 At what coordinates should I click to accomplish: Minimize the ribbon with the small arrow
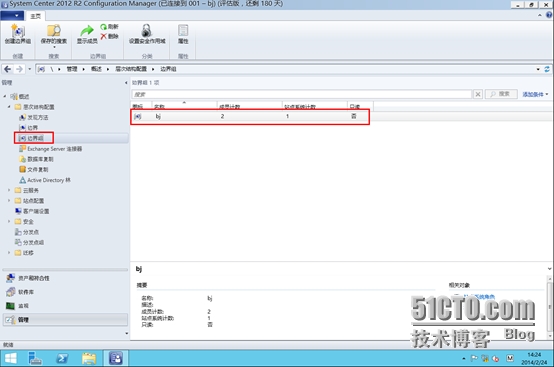[x=540, y=15]
